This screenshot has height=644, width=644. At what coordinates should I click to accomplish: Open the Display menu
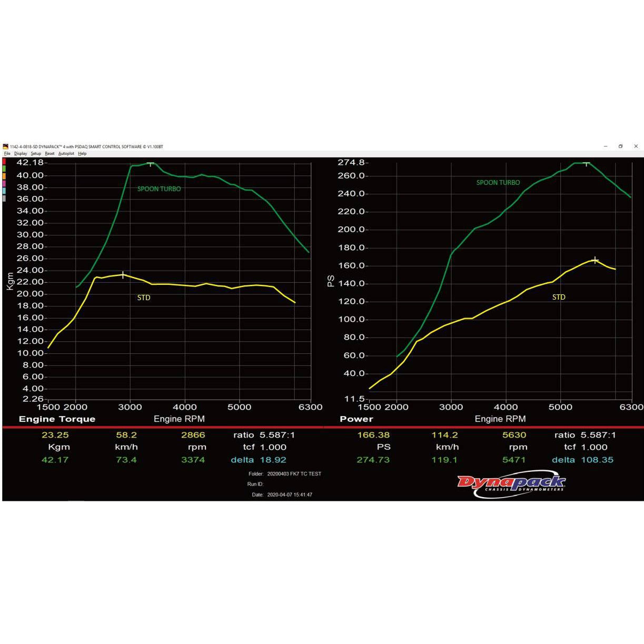click(x=21, y=154)
